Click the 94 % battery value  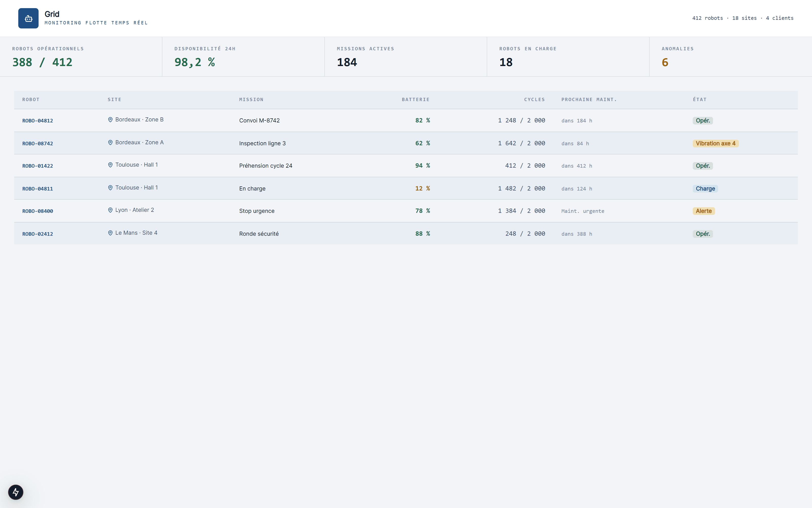[x=422, y=166]
